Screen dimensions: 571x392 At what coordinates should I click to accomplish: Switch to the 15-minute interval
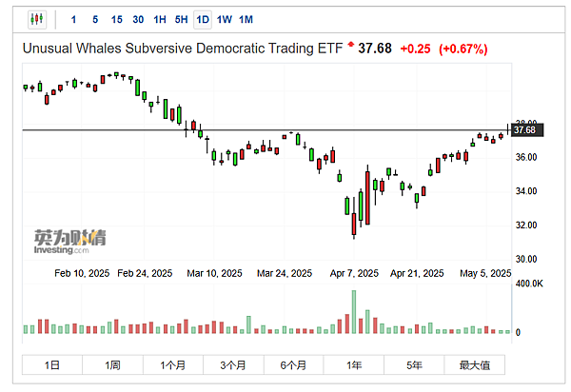(116, 20)
